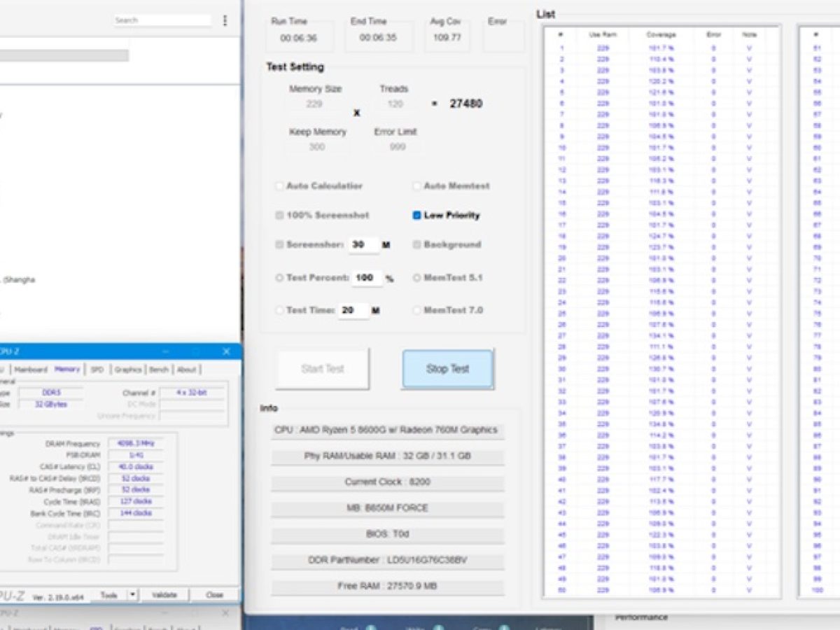Screen dimensions: 840x630
Task: Click the Channel # value 4 x 32-bit
Action: click(x=192, y=393)
